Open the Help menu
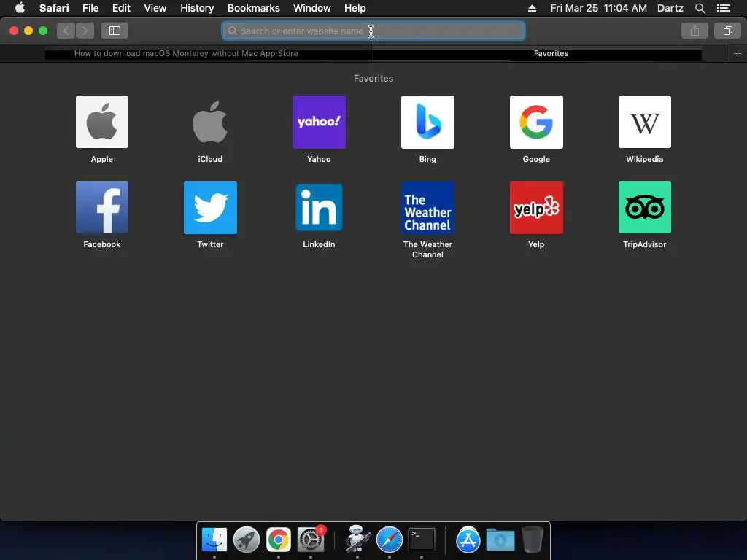 (x=355, y=8)
